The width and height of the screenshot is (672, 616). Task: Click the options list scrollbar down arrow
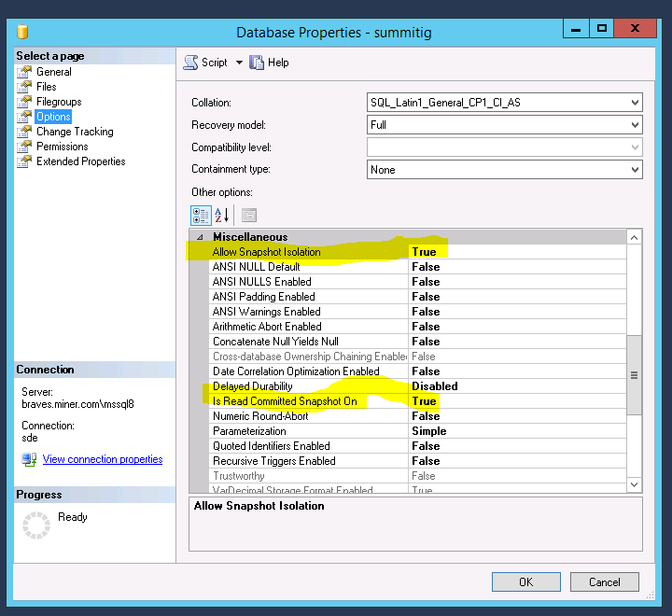635,484
